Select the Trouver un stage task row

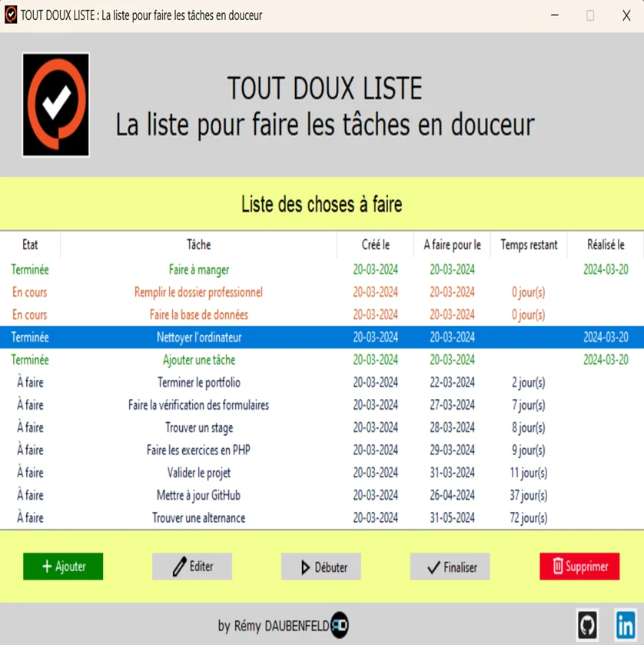198,427
